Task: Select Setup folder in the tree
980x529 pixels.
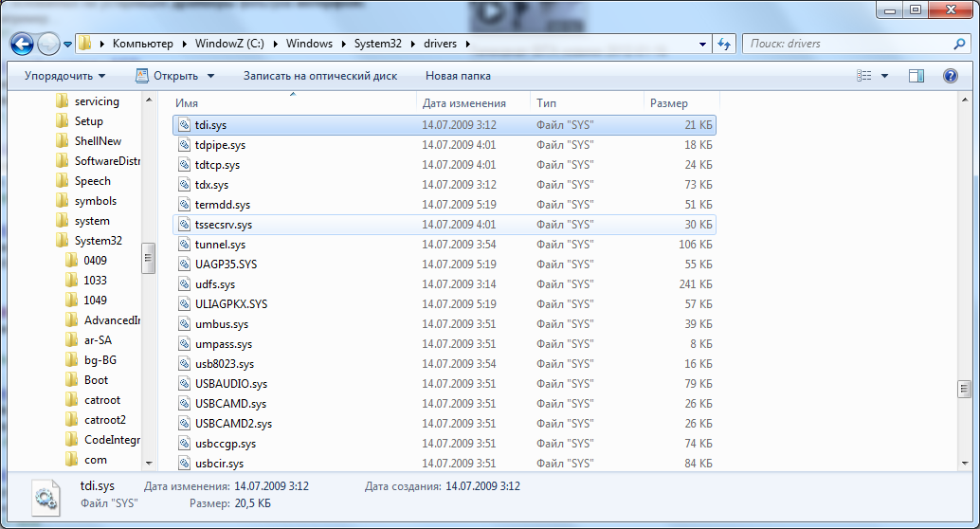Action: pos(88,121)
